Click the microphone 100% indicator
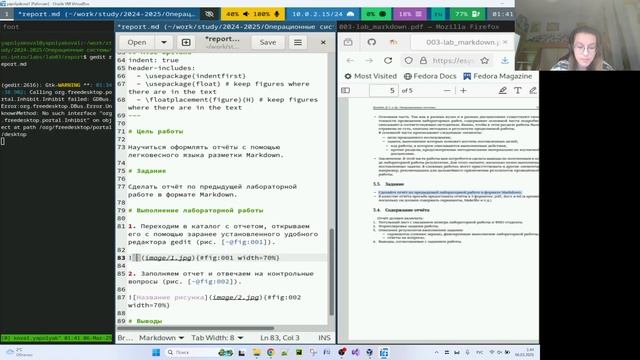640x360 pixels. coord(267,14)
